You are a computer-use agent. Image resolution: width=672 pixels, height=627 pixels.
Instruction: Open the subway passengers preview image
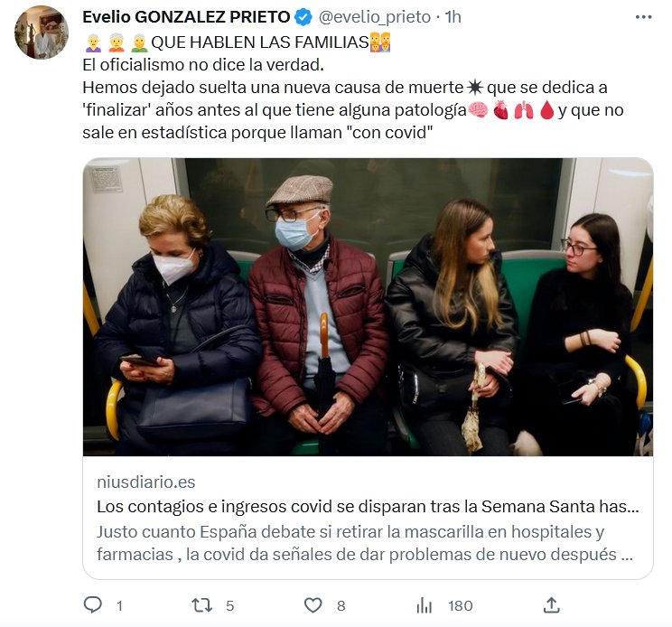[x=368, y=306]
